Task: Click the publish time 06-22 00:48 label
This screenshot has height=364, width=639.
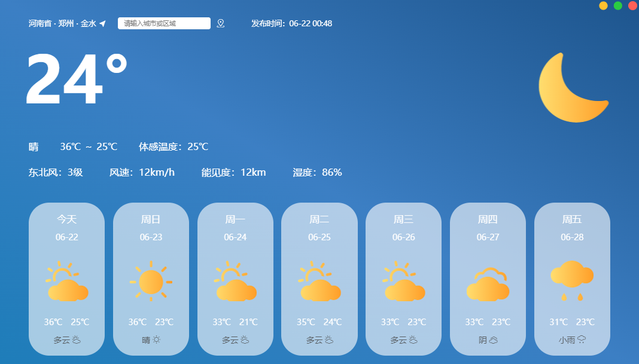Action: tap(291, 23)
